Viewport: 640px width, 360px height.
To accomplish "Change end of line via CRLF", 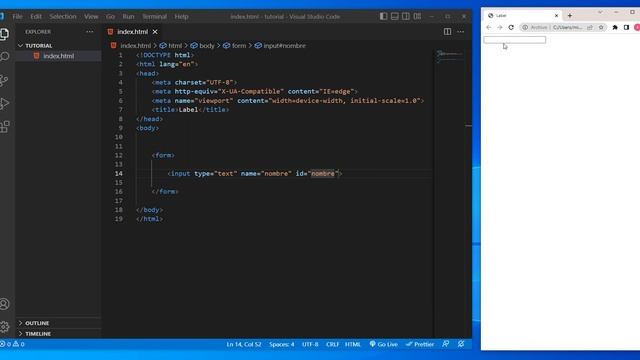I will click(332, 344).
